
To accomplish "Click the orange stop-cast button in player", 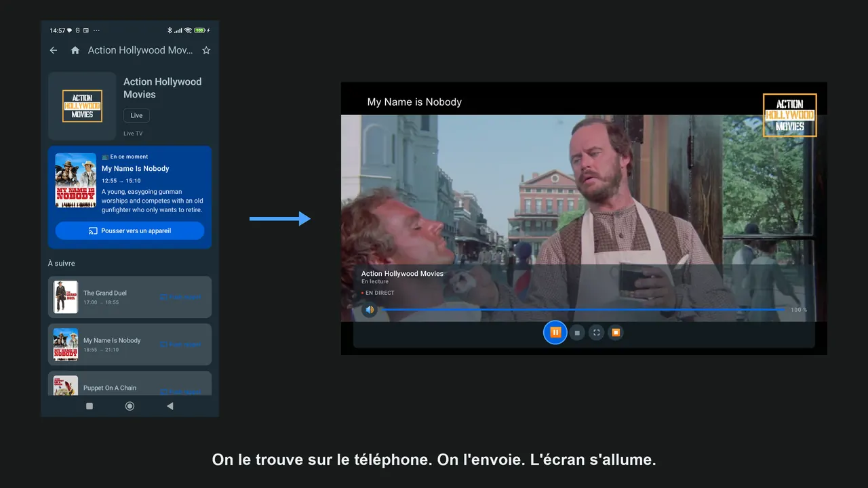I will 616,332.
